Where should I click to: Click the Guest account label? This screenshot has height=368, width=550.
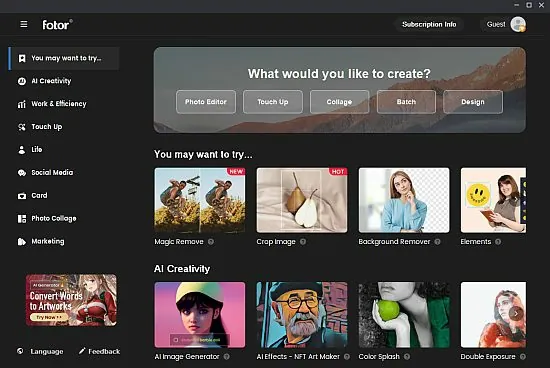pyautogui.click(x=496, y=24)
